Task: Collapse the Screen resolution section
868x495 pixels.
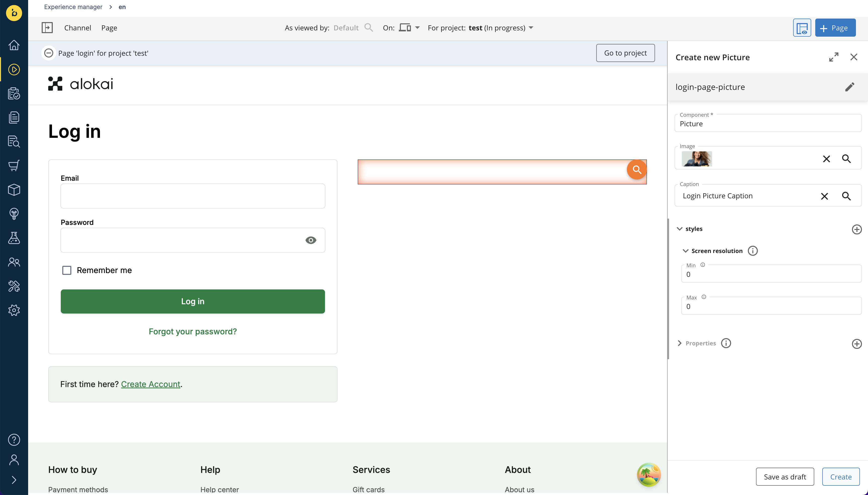Action: click(x=685, y=251)
